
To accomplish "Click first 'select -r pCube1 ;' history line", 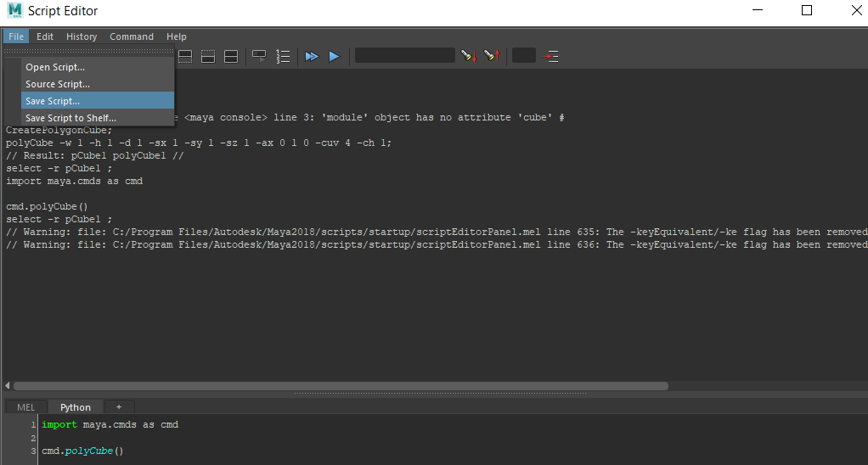I will point(59,168).
